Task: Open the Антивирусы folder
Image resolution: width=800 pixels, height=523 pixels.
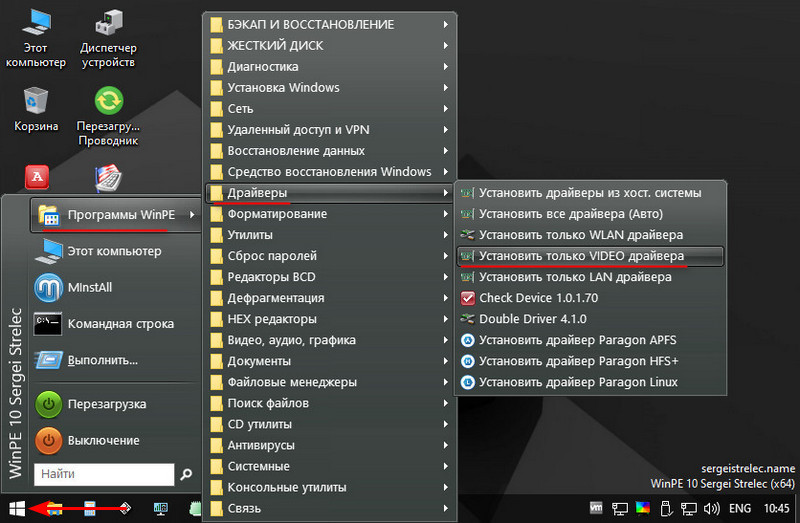Action: [x=330, y=445]
